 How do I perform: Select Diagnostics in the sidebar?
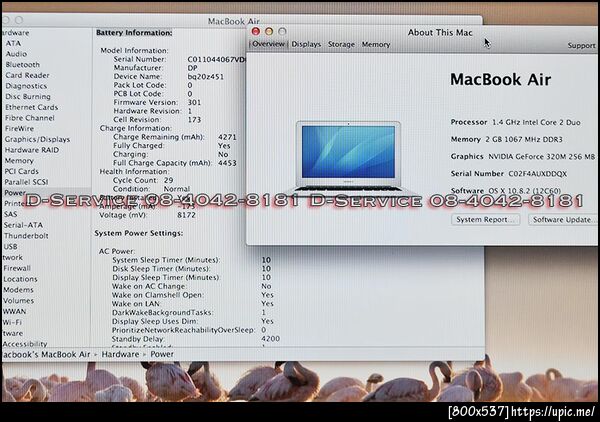[26, 86]
